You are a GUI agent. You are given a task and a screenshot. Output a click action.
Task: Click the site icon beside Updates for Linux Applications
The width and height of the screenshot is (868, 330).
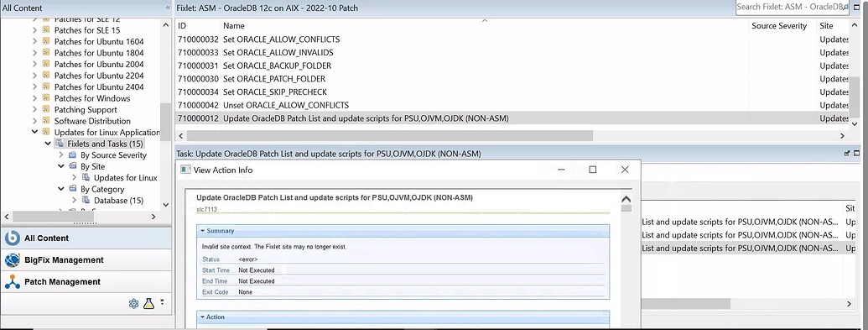tap(46, 133)
